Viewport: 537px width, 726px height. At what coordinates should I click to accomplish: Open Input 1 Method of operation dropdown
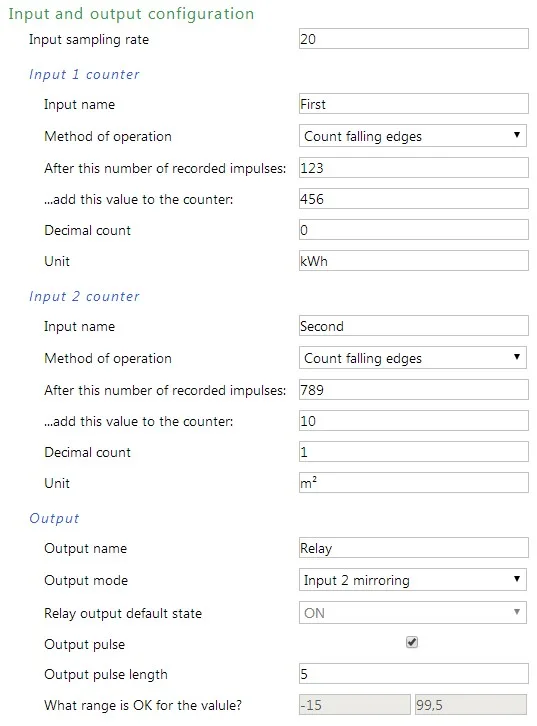click(412, 136)
